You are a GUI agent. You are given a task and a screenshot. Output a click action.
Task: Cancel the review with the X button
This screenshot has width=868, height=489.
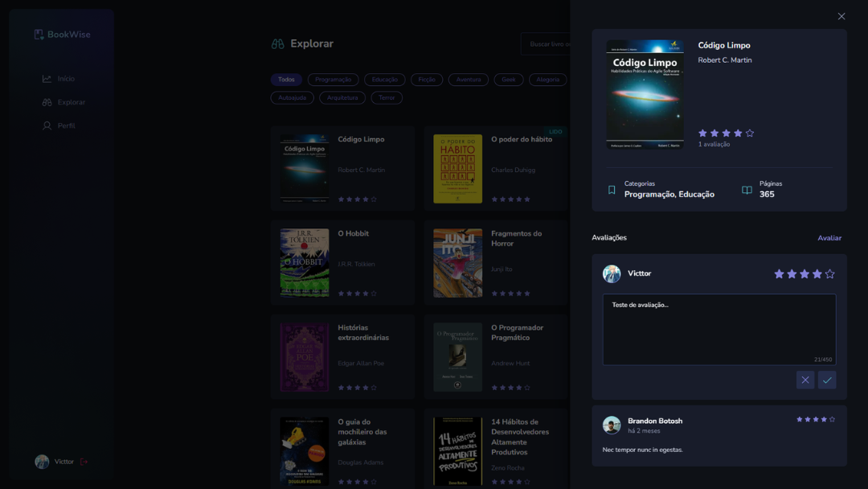coord(805,380)
